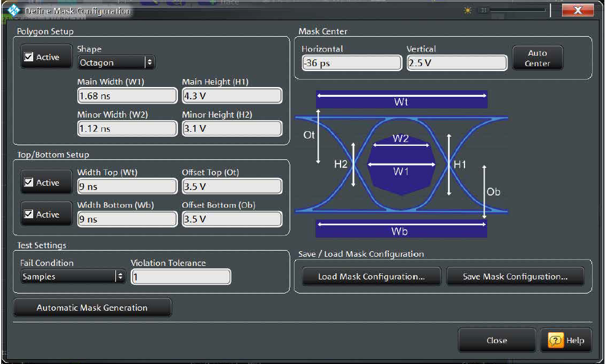Open the Shape dropdown showing Octagon
The width and height of the screenshot is (605, 364).
pos(116,63)
